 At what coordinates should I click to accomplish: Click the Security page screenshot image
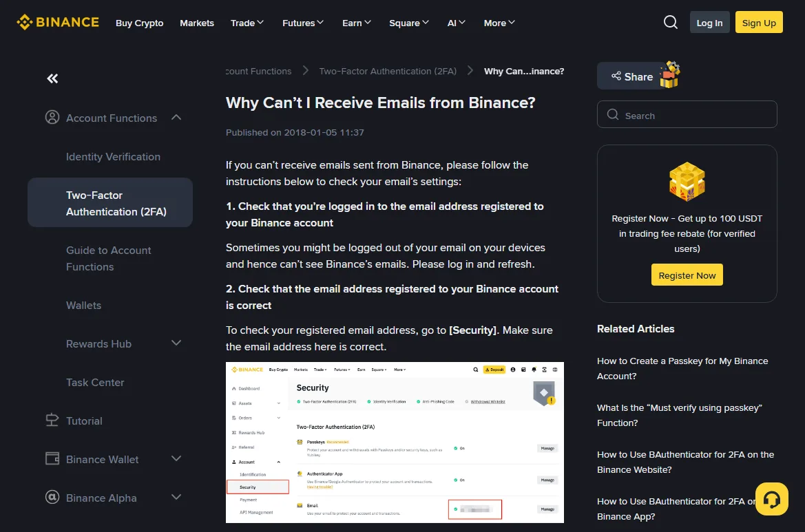pos(395,443)
